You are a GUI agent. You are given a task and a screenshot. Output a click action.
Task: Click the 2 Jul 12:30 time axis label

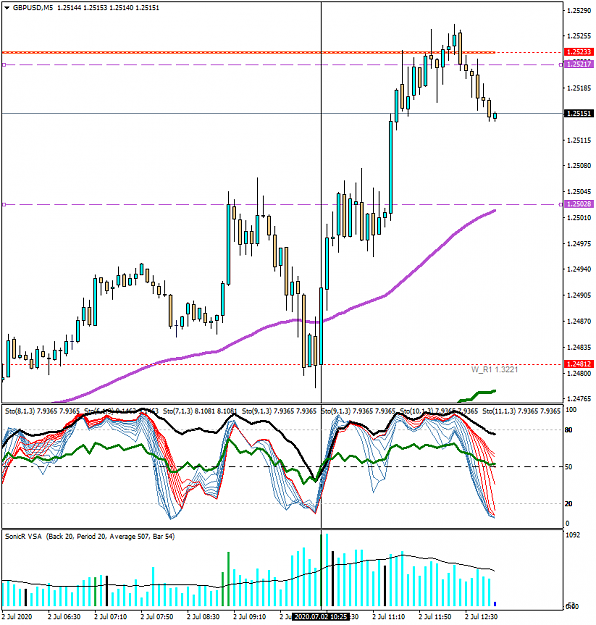[481, 617]
